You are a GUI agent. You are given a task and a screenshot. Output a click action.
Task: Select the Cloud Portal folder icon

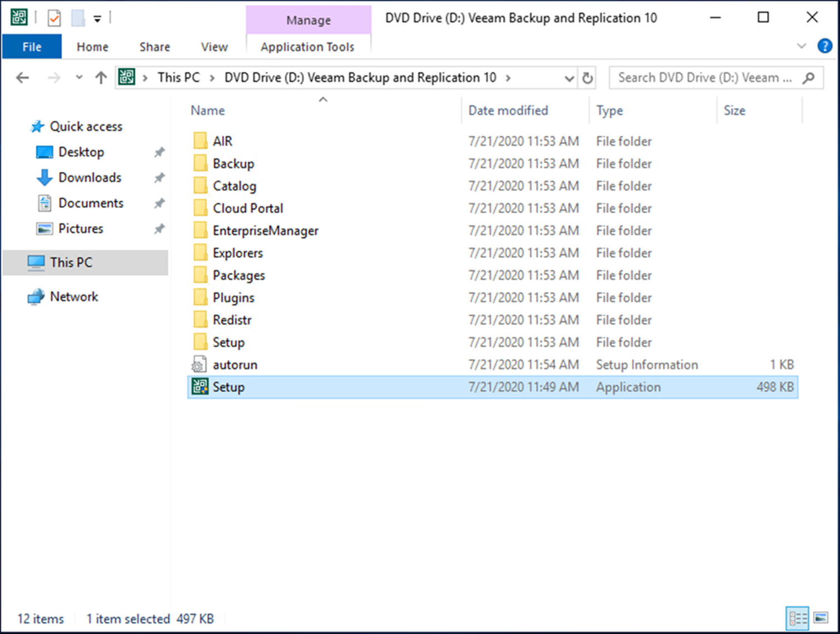(x=200, y=208)
